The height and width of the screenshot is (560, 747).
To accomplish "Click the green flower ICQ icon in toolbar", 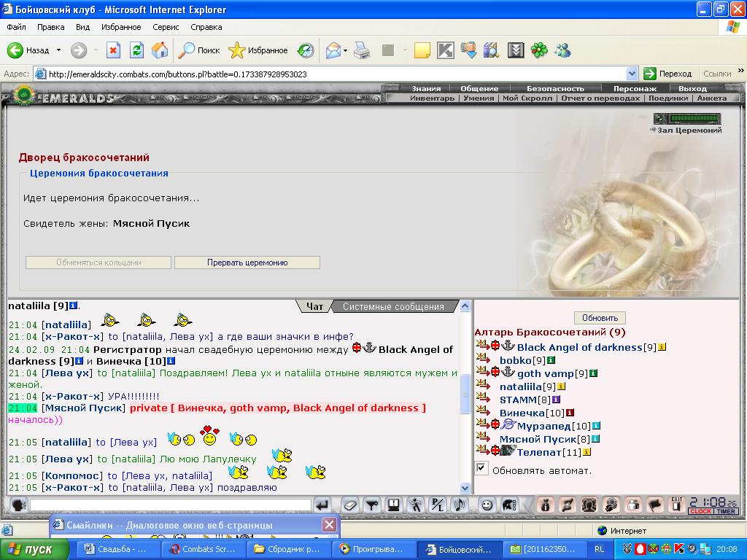I will (x=539, y=50).
